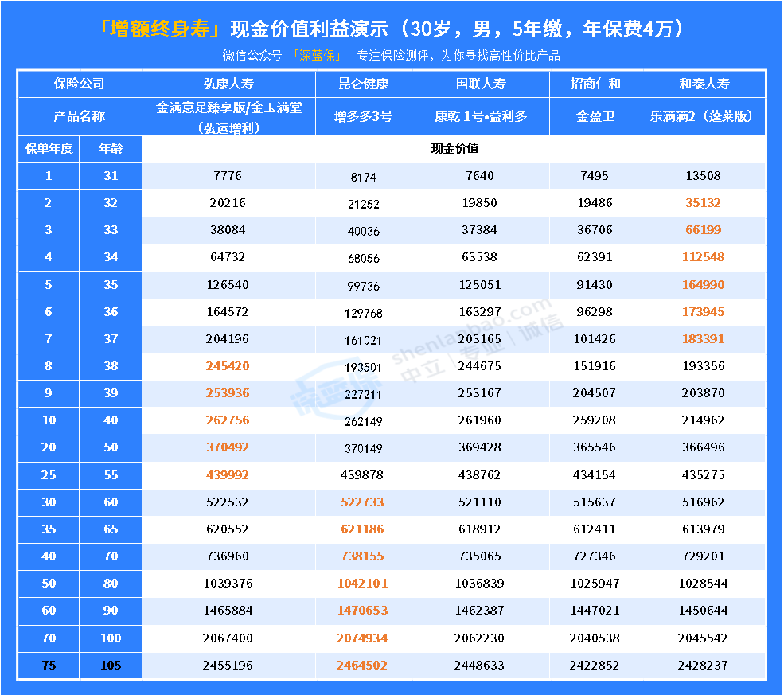Select cell value 204196

tap(228, 338)
